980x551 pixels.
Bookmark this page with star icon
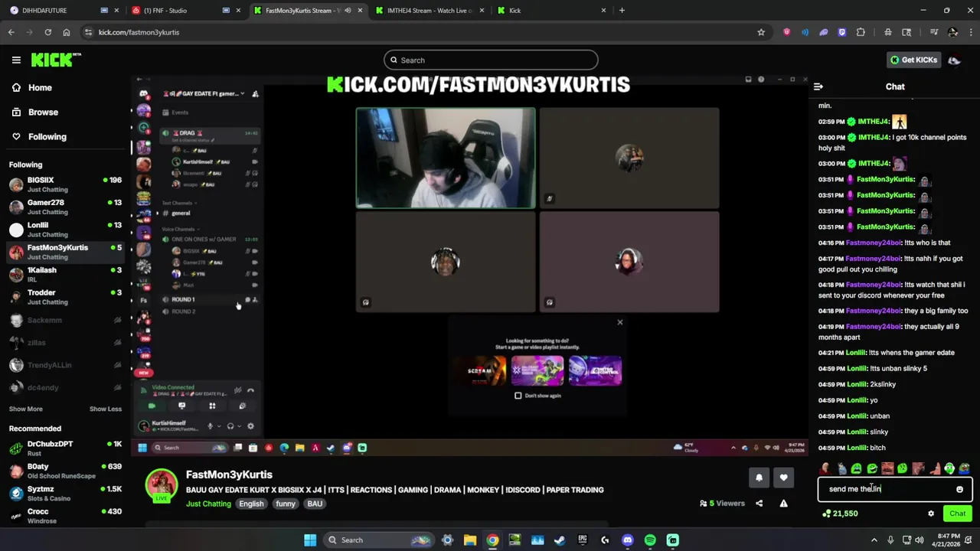[761, 32]
